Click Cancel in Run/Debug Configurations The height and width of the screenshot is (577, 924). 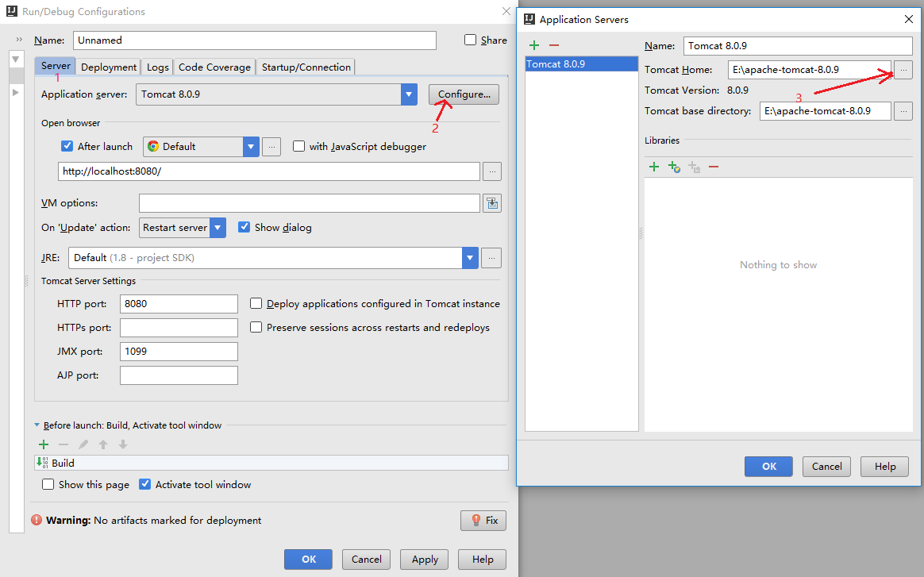[367, 560]
